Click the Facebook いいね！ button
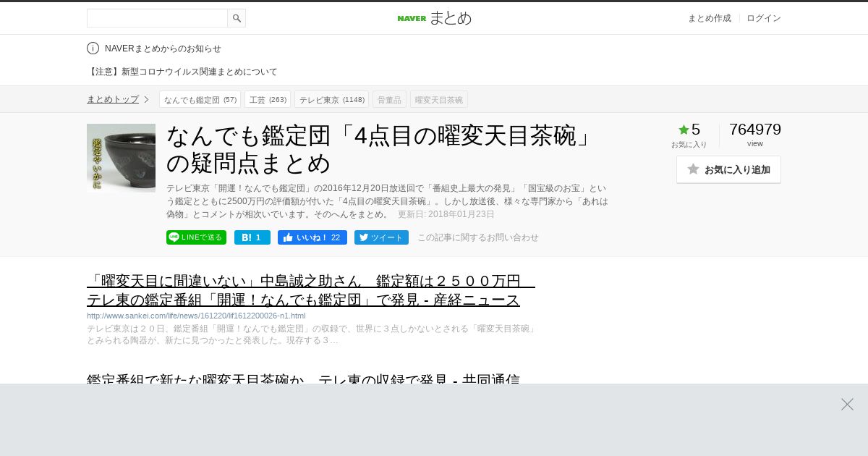The image size is (868, 456). pyautogui.click(x=312, y=237)
